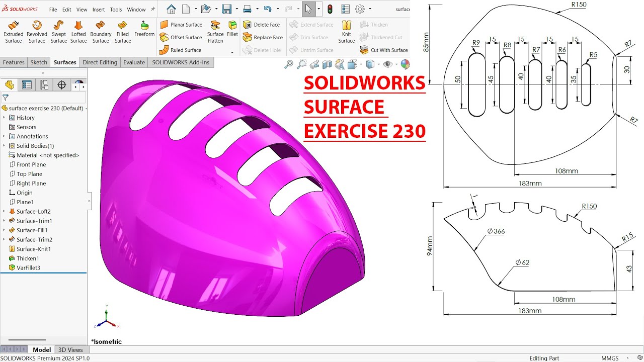Screen dimensions: 644x362
Task: Switch to PropertyManager panel tab
Action: (27, 85)
